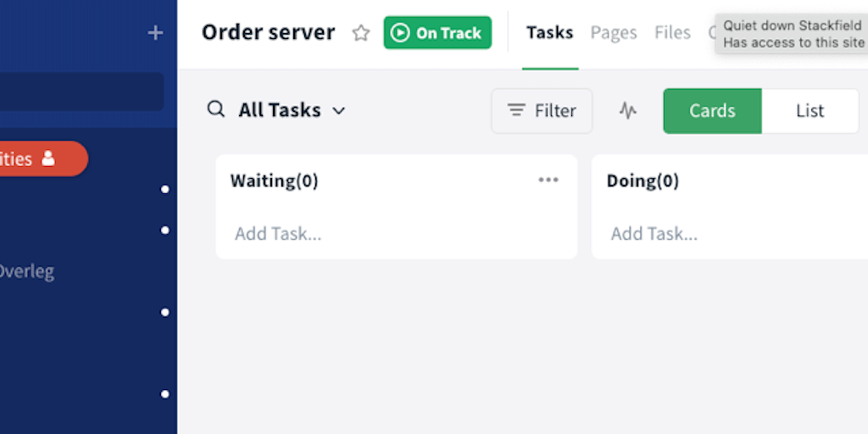Open Waiting column three-dots menu

(x=548, y=180)
